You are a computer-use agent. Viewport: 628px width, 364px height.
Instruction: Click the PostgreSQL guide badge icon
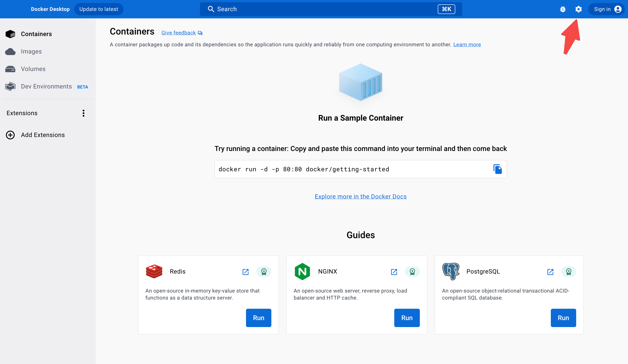click(x=568, y=272)
